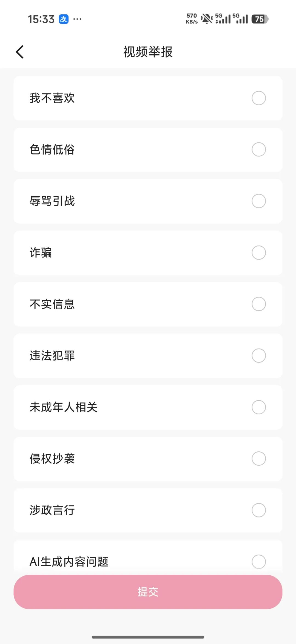Screen dimensions: 296x644
Task: Pick the 不实信息 radio button
Action: pyautogui.click(x=259, y=304)
